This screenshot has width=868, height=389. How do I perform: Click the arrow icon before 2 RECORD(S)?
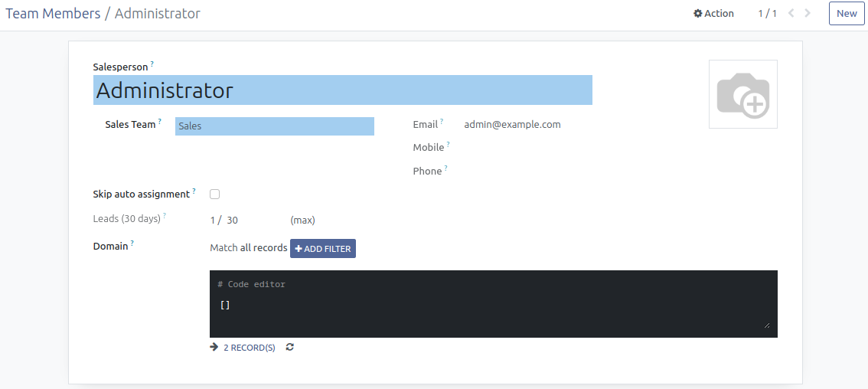(214, 348)
